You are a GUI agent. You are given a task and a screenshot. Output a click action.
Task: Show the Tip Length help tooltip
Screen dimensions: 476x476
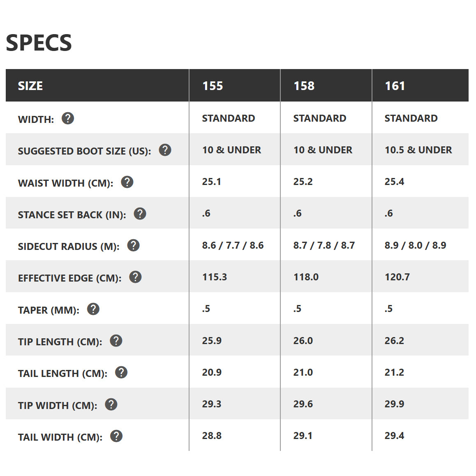tap(116, 341)
